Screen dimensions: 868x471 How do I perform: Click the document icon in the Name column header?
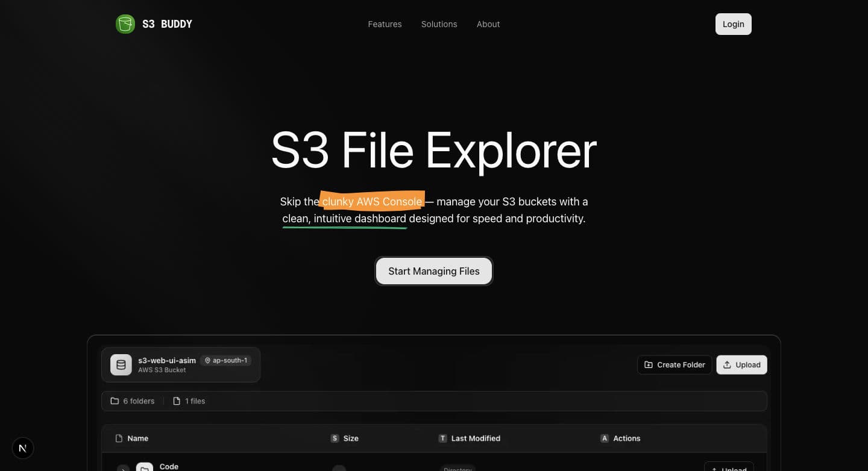pyautogui.click(x=118, y=438)
